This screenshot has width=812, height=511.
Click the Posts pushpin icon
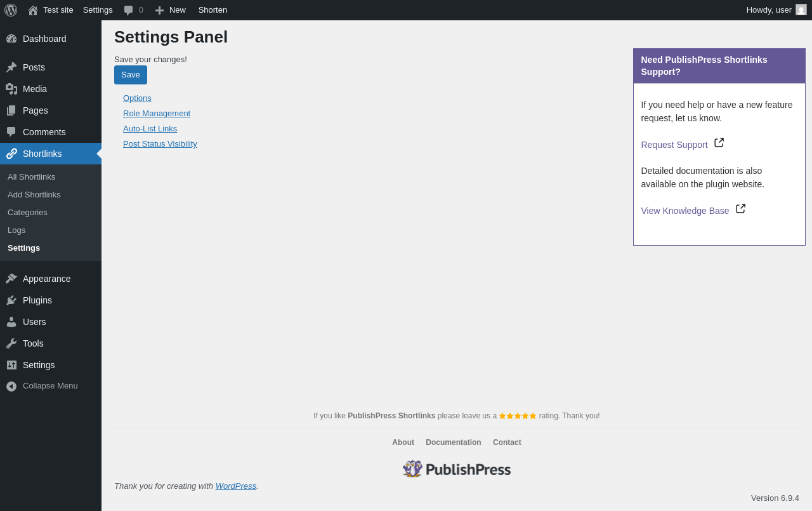11,67
